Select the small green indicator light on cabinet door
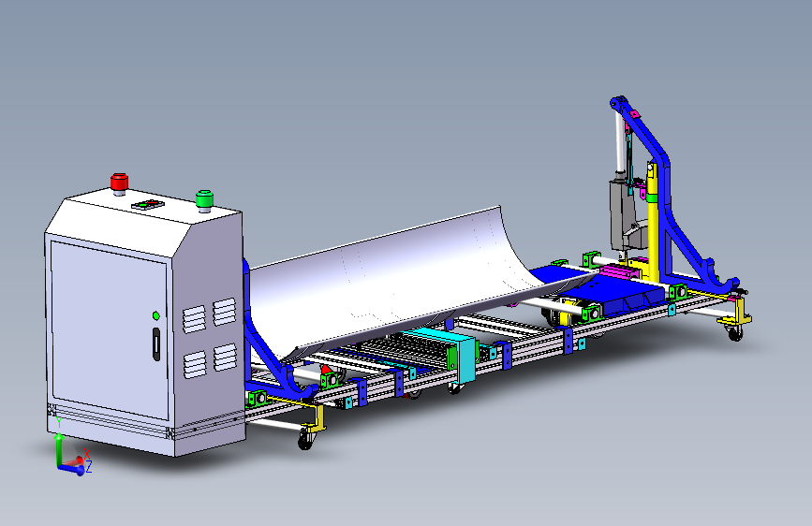This screenshot has height=526, width=812. click(x=155, y=315)
